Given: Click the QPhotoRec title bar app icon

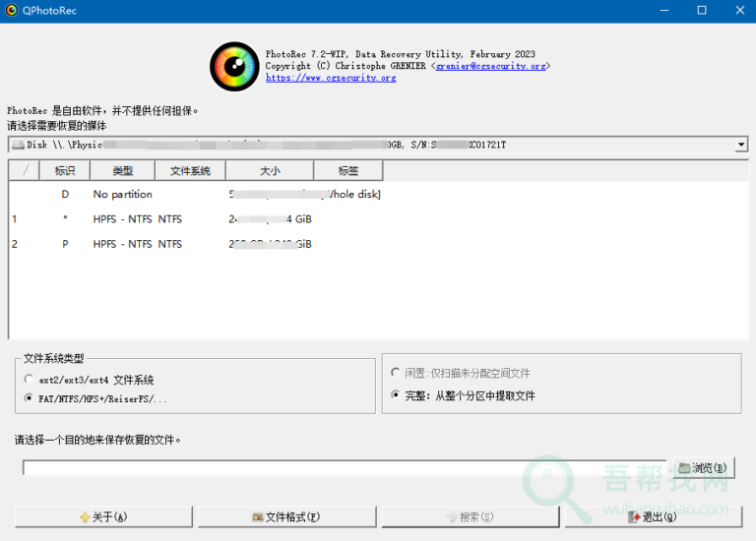Looking at the screenshot, I should click(11, 11).
